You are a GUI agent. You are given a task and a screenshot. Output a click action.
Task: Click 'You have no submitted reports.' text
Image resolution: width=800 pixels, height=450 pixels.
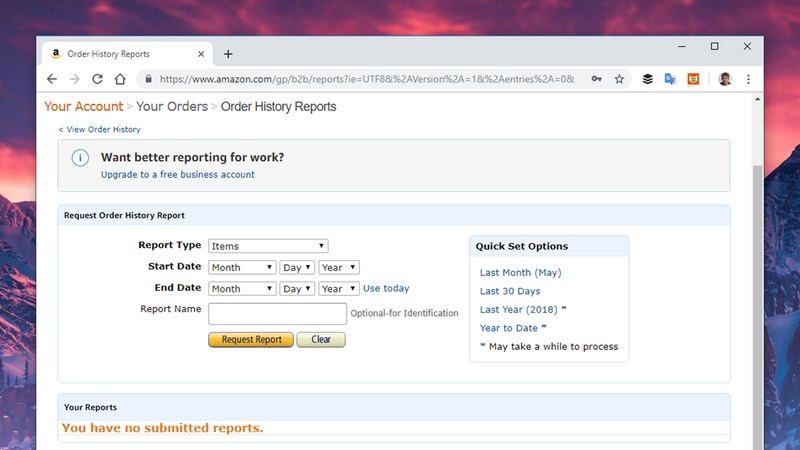(x=163, y=428)
